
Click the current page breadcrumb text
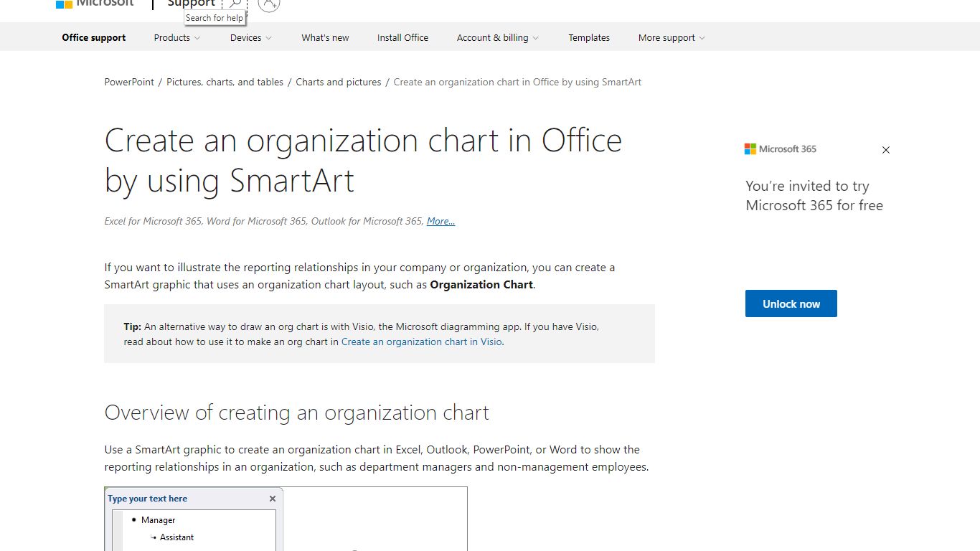(517, 82)
